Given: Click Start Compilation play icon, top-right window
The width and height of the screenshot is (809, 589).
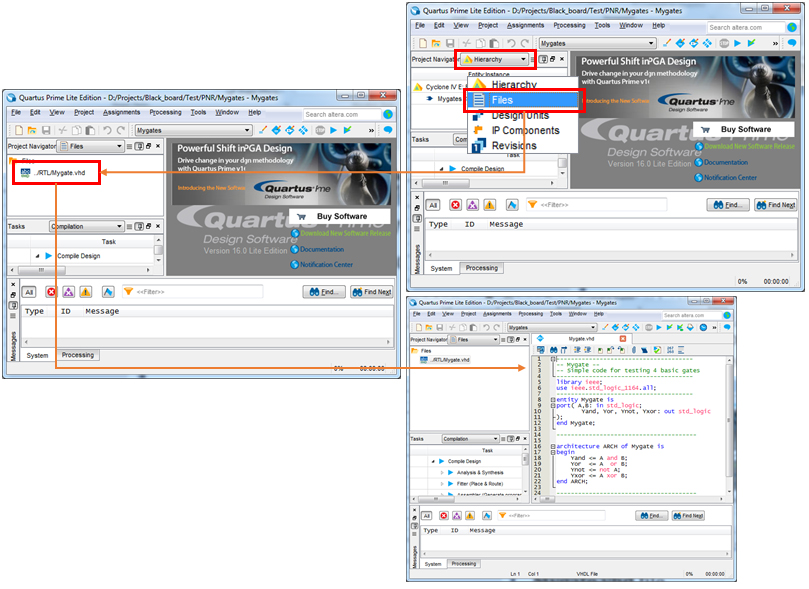Looking at the screenshot, I should (x=737, y=43).
